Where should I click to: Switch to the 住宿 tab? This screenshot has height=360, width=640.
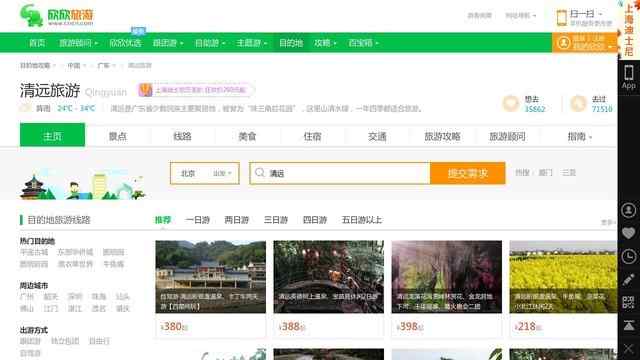(312, 136)
